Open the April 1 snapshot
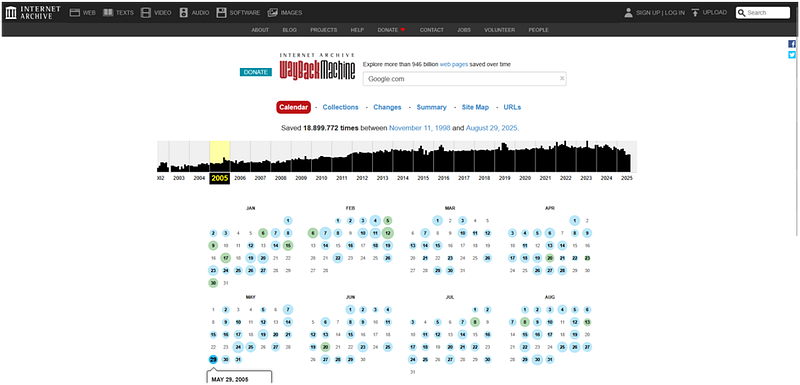Image resolution: width=800 pixels, height=385 pixels. tap(574, 220)
